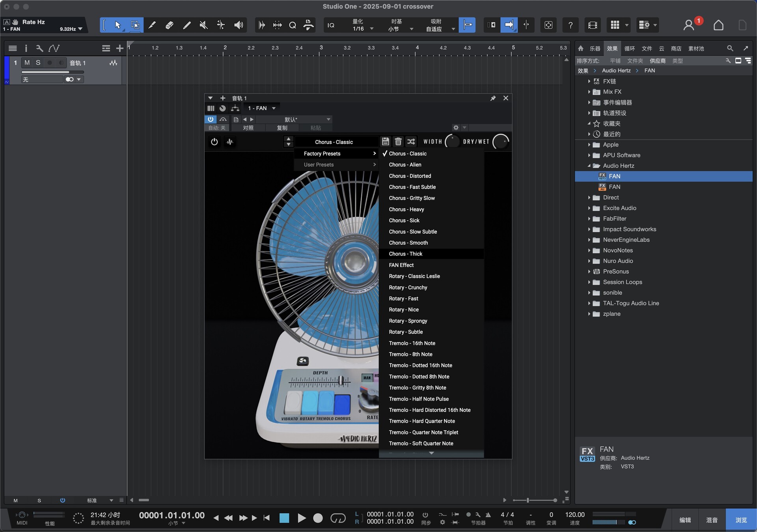This screenshot has height=532, width=757.
Task: Open the video player film icon
Action: pyautogui.click(x=592, y=25)
